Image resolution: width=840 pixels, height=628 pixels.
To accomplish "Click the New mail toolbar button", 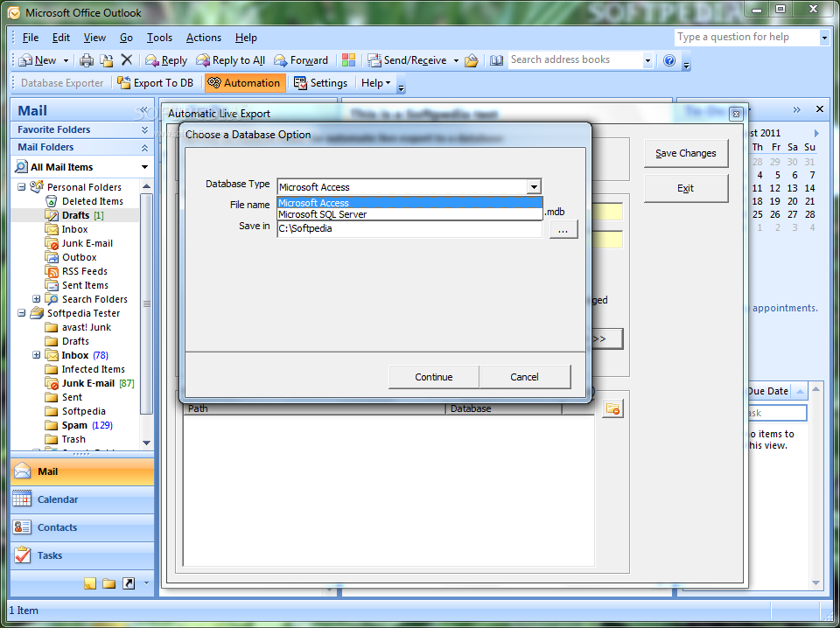I will click(x=38, y=60).
